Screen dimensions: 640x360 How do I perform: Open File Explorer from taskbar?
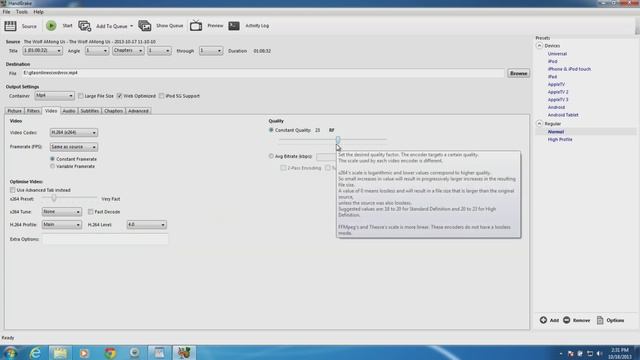[60, 353]
